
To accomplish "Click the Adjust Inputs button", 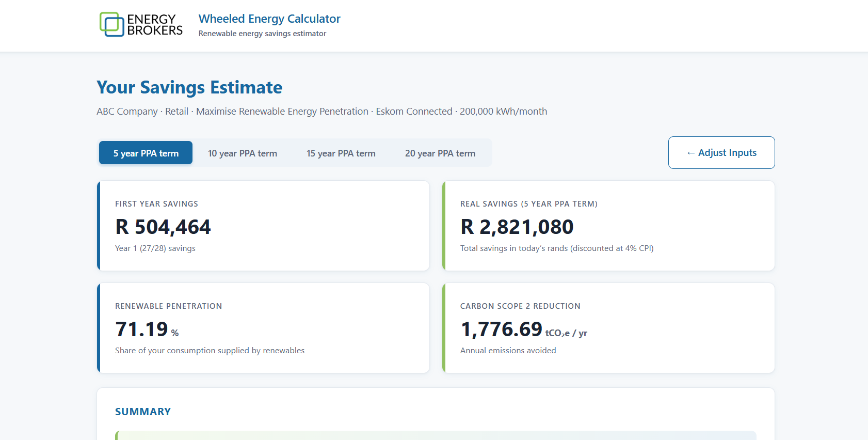I will [x=721, y=152].
